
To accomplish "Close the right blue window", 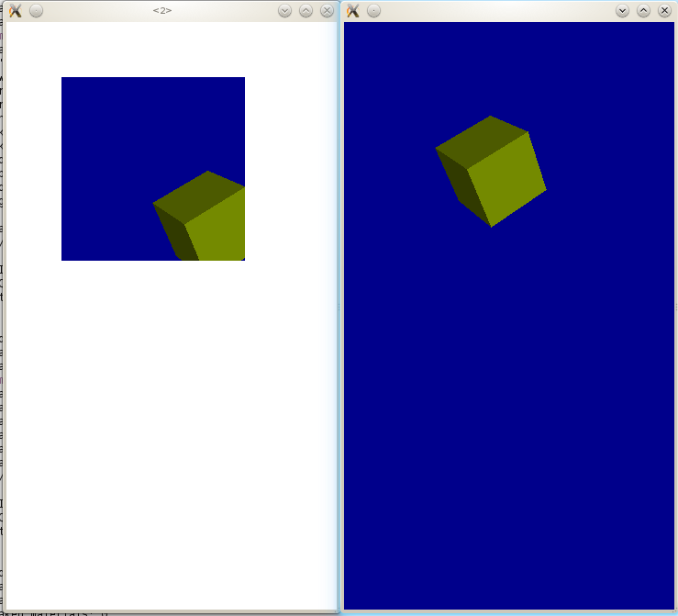I will (664, 11).
